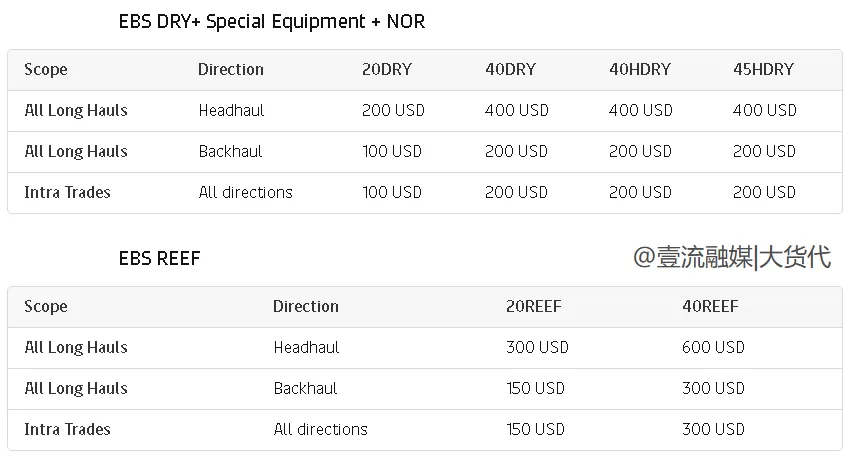The image size is (856, 461).
Task: Click Backhaul 20DRY value 100 USD
Action: (392, 152)
